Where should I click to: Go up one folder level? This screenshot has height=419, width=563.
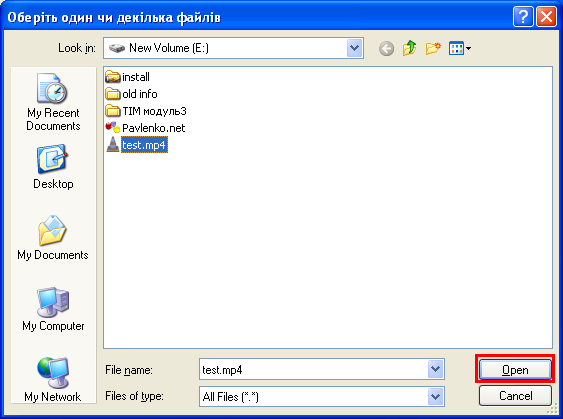pyautogui.click(x=410, y=48)
